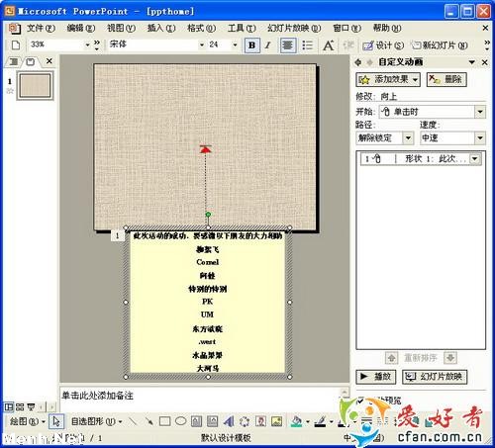Viewport: 495px width, 448px height.
Task: Toggle Bold formatting
Action: tap(251, 45)
